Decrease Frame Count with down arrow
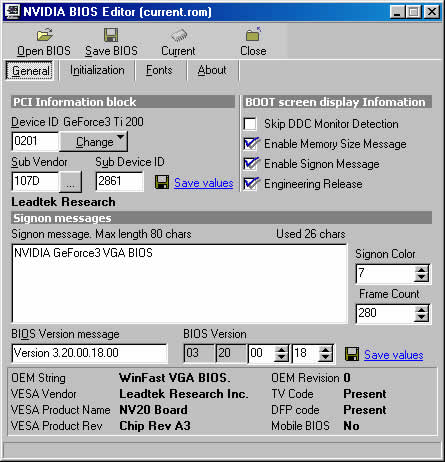This screenshot has width=445, height=462. tap(421, 318)
